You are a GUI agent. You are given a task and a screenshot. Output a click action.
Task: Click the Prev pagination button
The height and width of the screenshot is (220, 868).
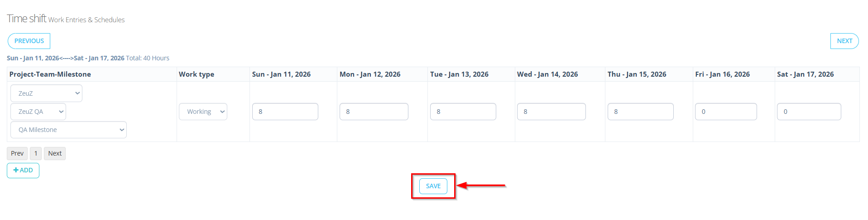(17, 153)
